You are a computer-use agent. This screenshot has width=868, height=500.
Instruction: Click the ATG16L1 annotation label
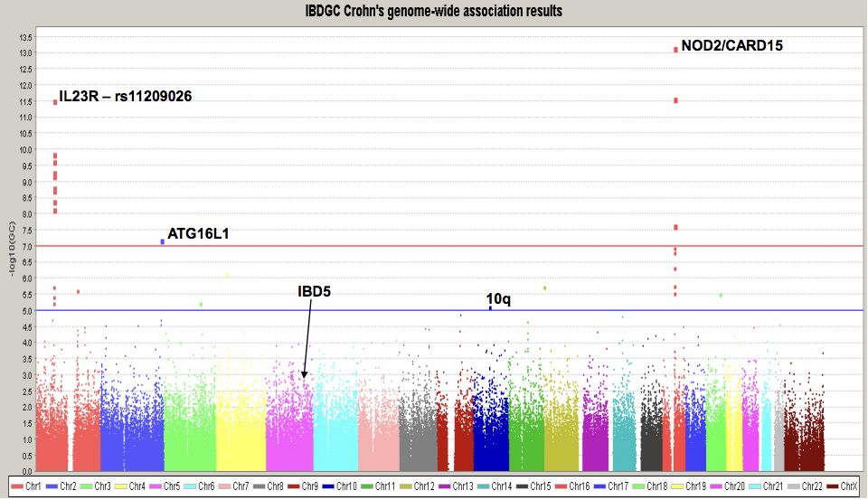[x=198, y=234]
